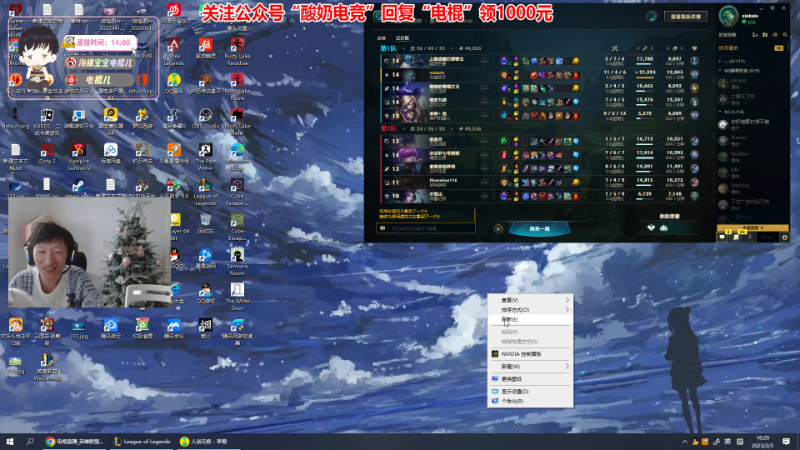Click the Play Again button
Screen dimensions: 800x450
click(539, 229)
